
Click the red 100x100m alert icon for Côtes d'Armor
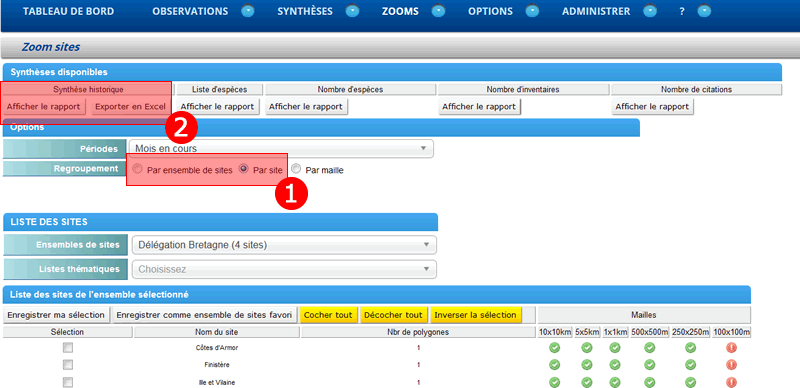[731, 348]
